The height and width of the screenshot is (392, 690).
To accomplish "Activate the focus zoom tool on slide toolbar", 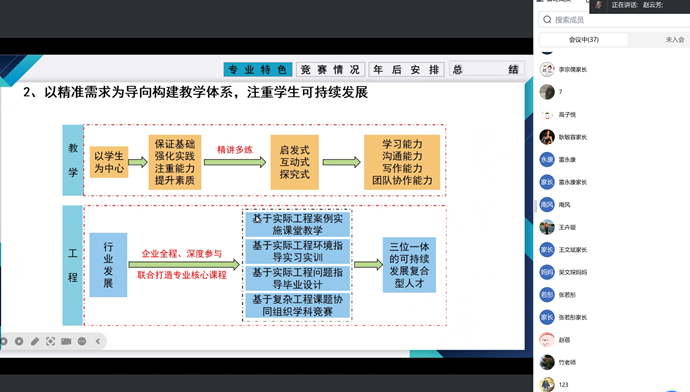I will click(x=51, y=341).
